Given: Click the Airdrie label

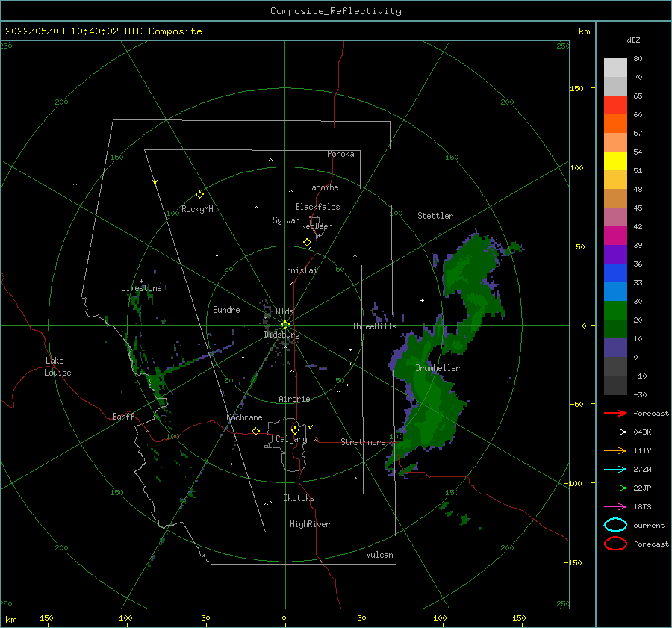Looking at the screenshot, I should pyautogui.click(x=294, y=399).
